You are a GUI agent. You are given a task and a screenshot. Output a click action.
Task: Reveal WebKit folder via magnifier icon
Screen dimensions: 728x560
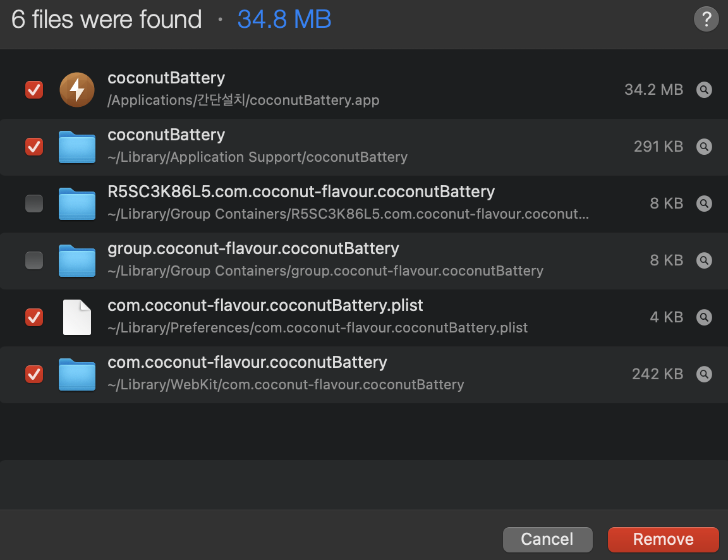point(705,374)
